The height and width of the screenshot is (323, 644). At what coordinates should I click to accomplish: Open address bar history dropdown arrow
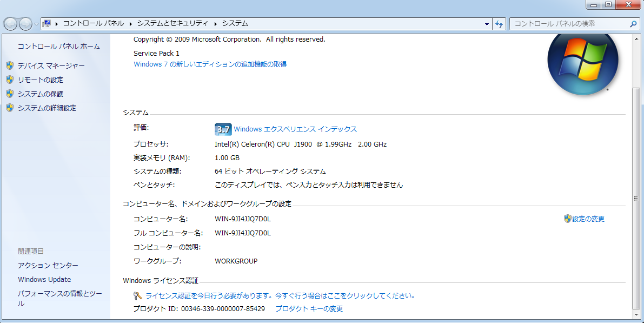tap(487, 24)
